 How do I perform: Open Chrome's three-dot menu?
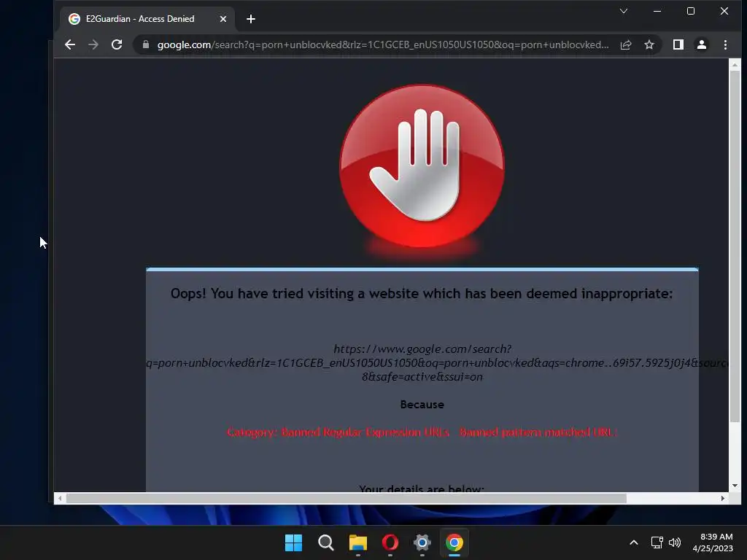pos(725,44)
